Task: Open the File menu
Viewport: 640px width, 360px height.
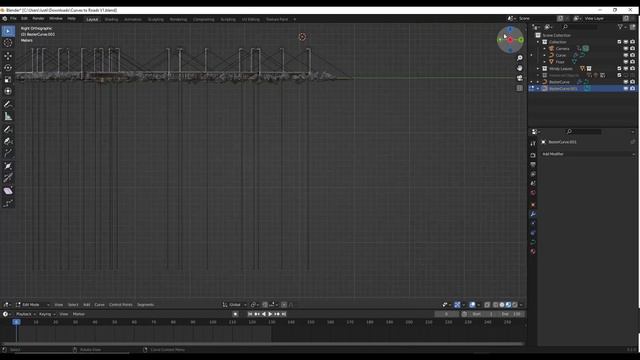Action: [13, 19]
